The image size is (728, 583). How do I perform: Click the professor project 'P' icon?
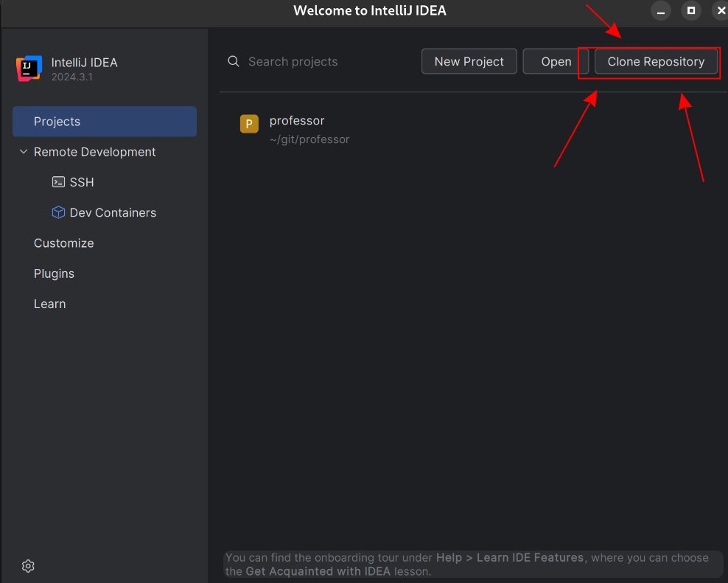[249, 124]
